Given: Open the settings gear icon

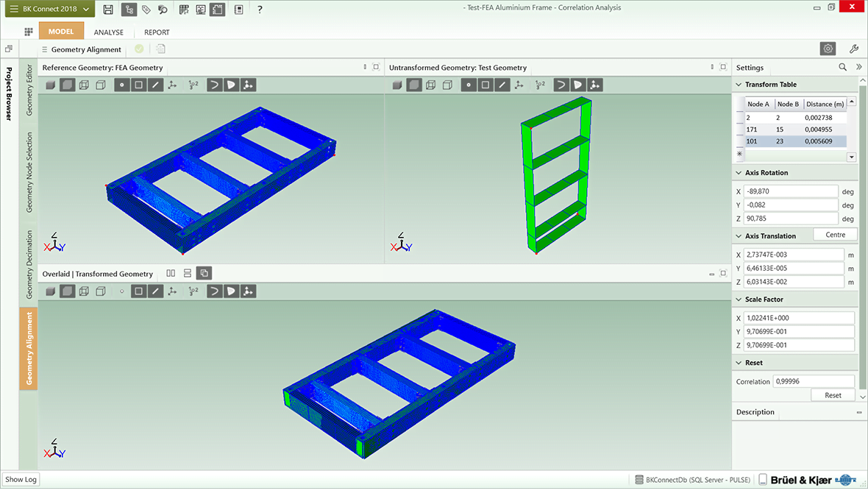Looking at the screenshot, I should coord(828,49).
